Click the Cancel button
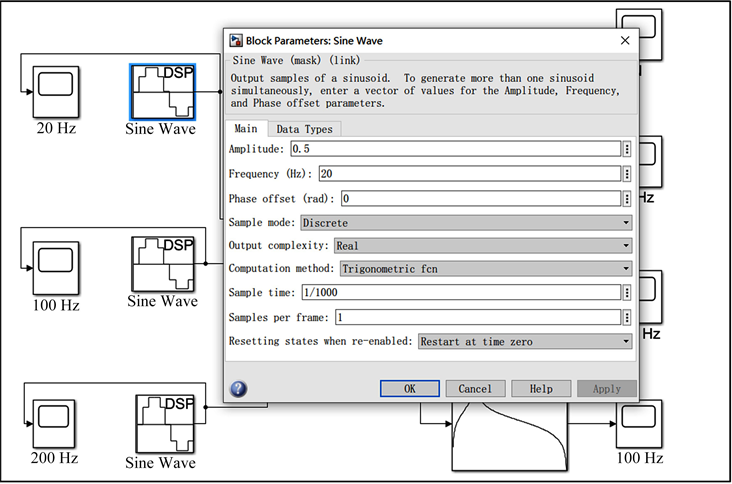Image resolution: width=732 pixels, height=484 pixels. coord(475,388)
